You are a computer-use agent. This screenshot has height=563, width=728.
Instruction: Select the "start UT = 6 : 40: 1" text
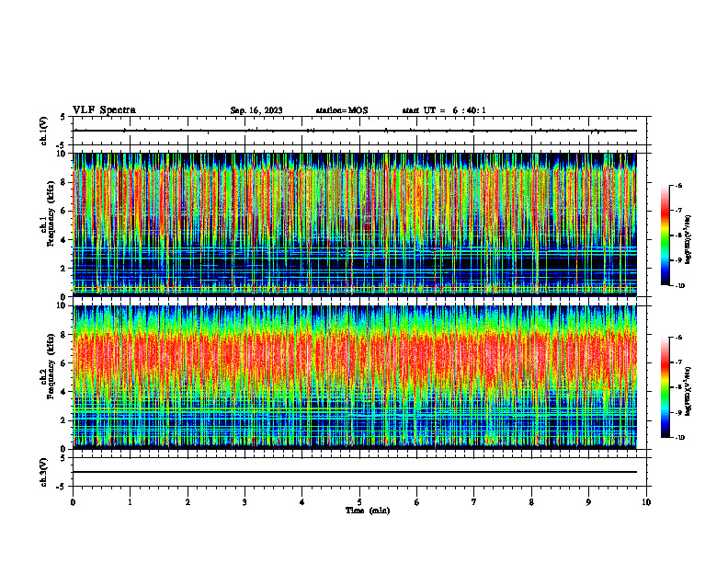click(x=444, y=110)
